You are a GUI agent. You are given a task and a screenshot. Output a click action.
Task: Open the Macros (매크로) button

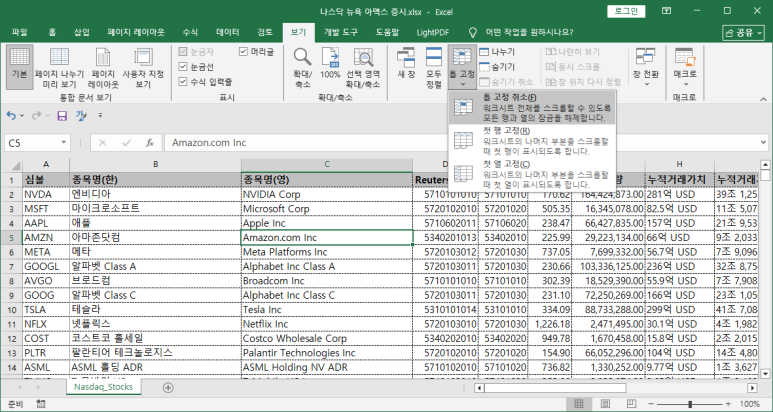(685, 68)
